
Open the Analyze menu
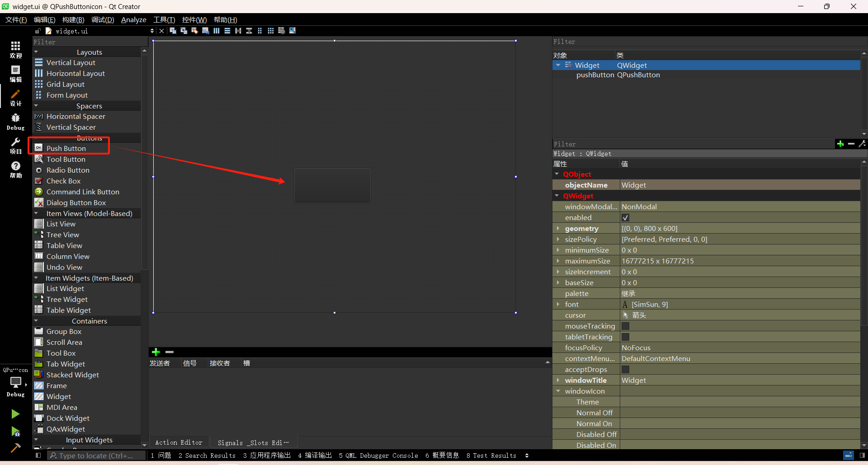coord(133,20)
